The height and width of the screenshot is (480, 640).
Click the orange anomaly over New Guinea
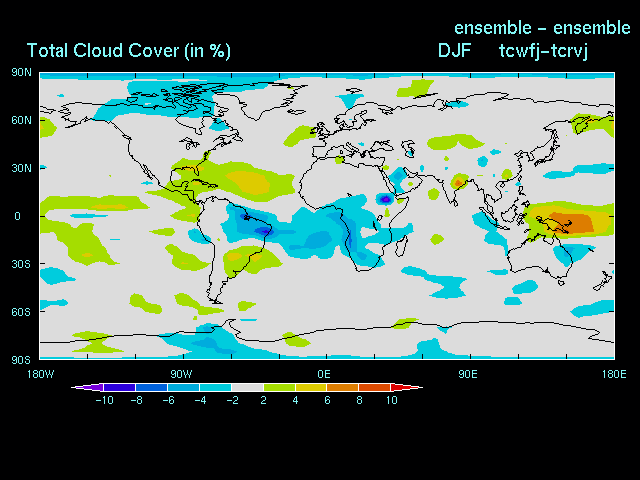tap(573, 222)
